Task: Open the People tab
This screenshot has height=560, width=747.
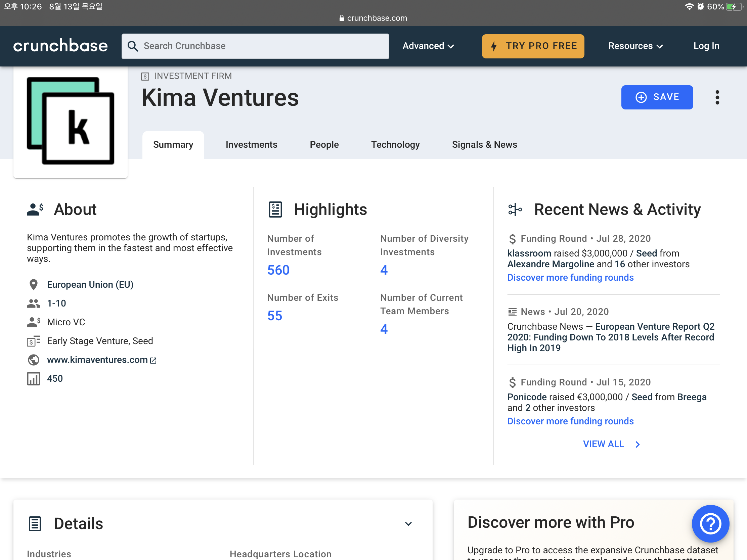Action: coord(324,145)
